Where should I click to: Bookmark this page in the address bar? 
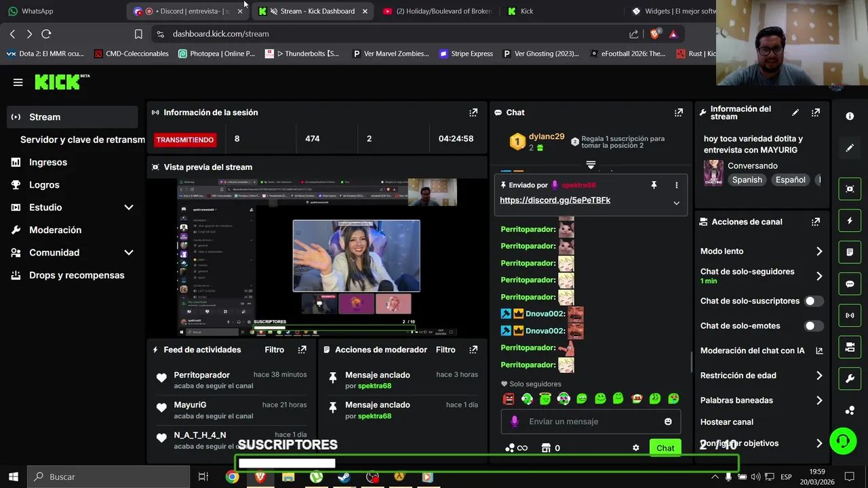(x=138, y=34)
